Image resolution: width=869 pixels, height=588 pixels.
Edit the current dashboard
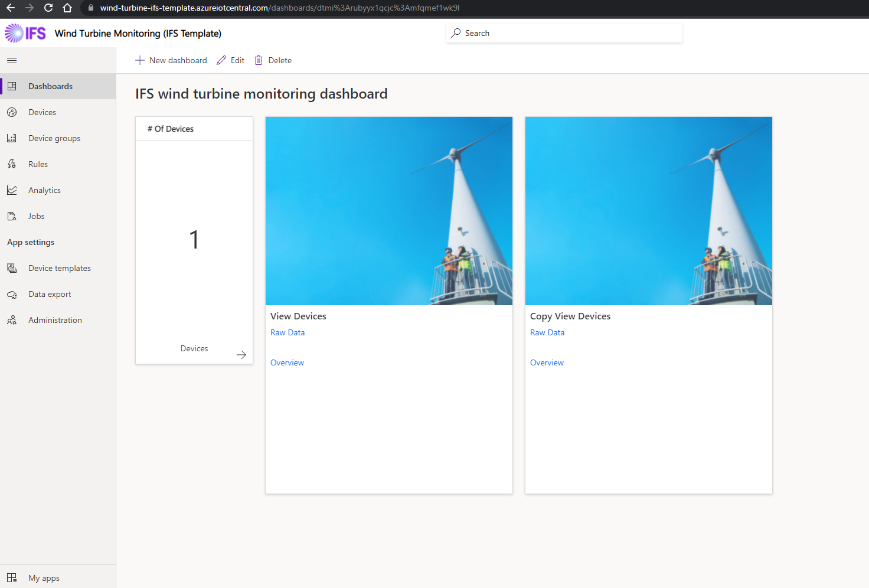pos(230,60)
